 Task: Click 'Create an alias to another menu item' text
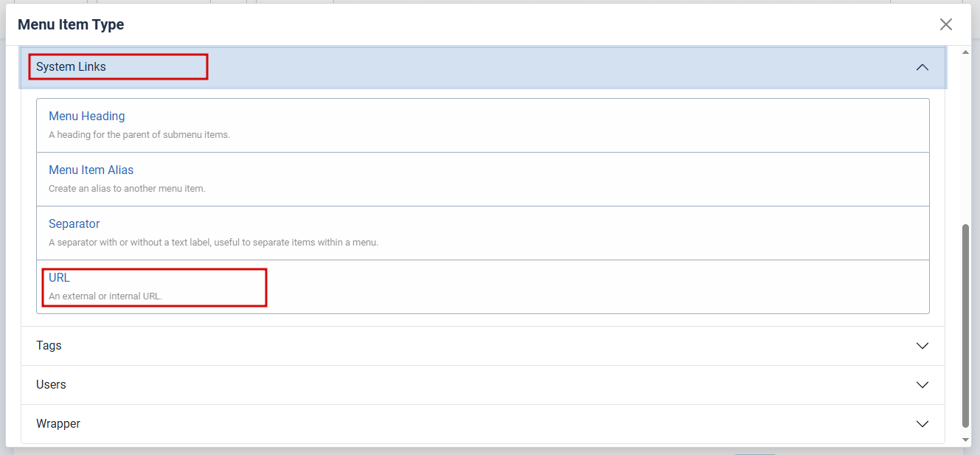click(127, 189)
